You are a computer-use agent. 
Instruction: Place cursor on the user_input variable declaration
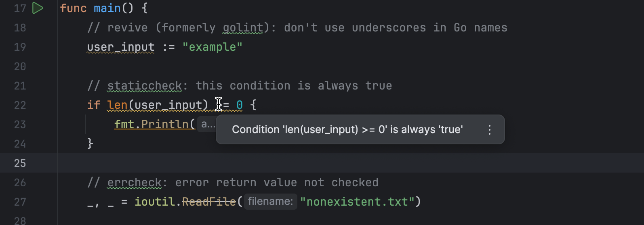120,47
